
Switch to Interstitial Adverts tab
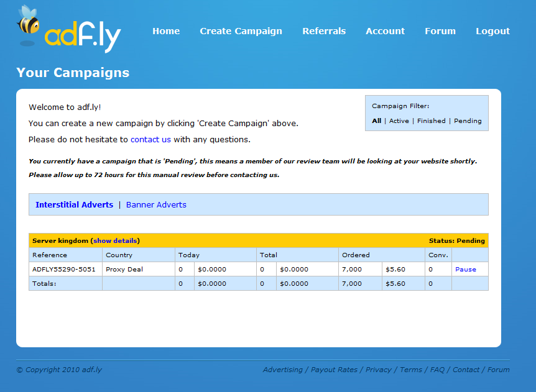(74, 205)
